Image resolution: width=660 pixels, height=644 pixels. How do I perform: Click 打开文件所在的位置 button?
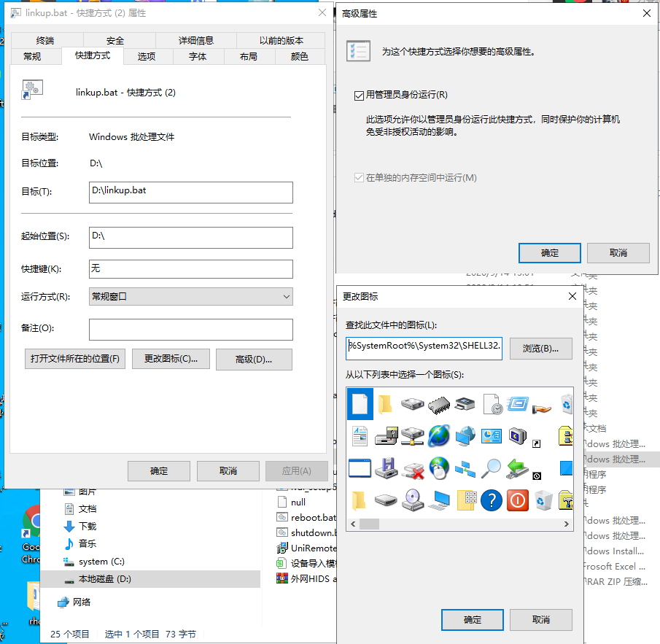75,359
